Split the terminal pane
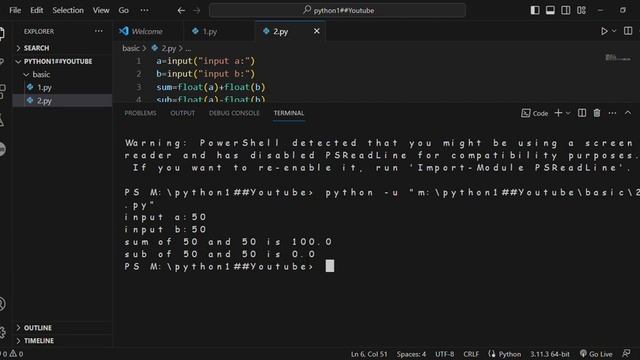The height and width of the screenshot is (360, 640). tap(582, 113)
